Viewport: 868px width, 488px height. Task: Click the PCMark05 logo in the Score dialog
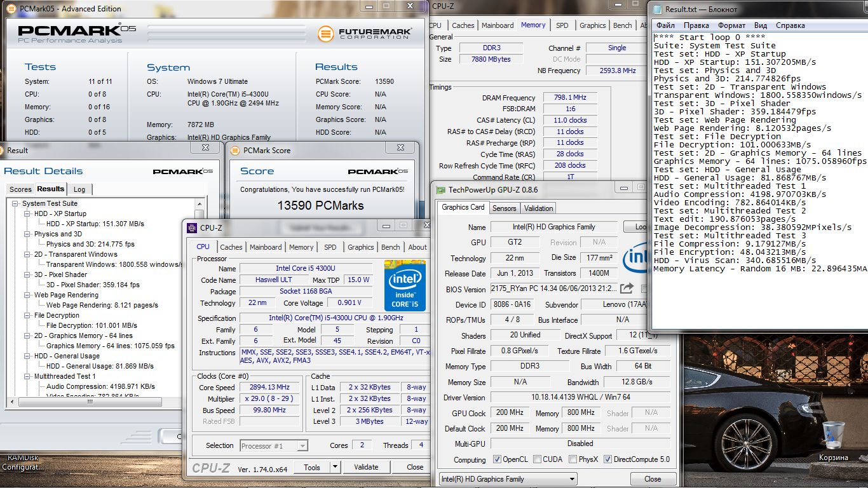(x=377, y=172)
